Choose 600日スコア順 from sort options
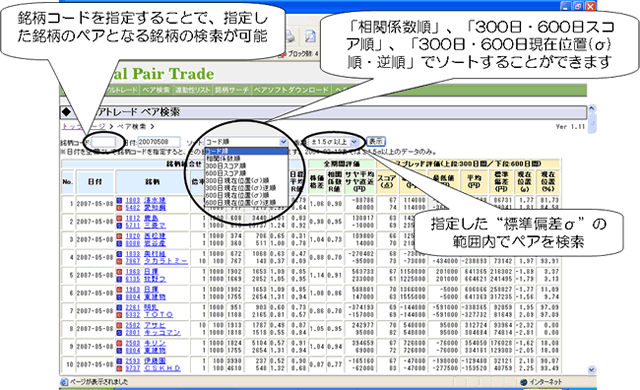The image size is (640, 390). (x=225, y=173)
